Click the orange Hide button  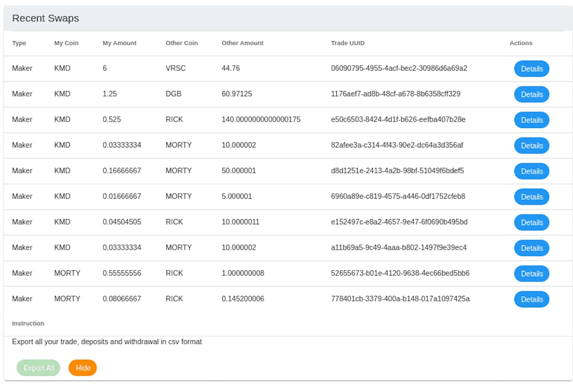tap(83, 368)
